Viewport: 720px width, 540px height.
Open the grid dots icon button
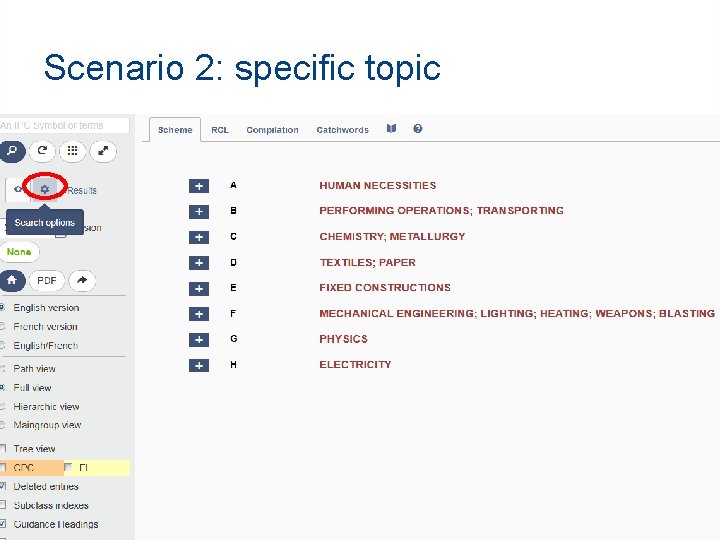73,151
